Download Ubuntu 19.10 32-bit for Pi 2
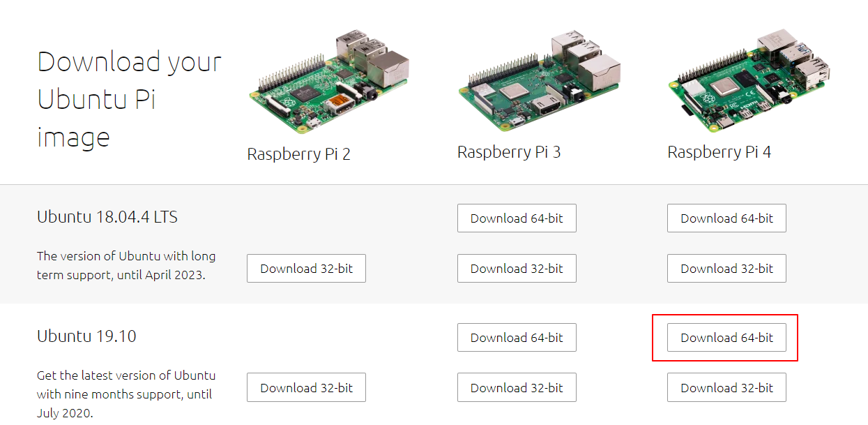 click(306, 388)
